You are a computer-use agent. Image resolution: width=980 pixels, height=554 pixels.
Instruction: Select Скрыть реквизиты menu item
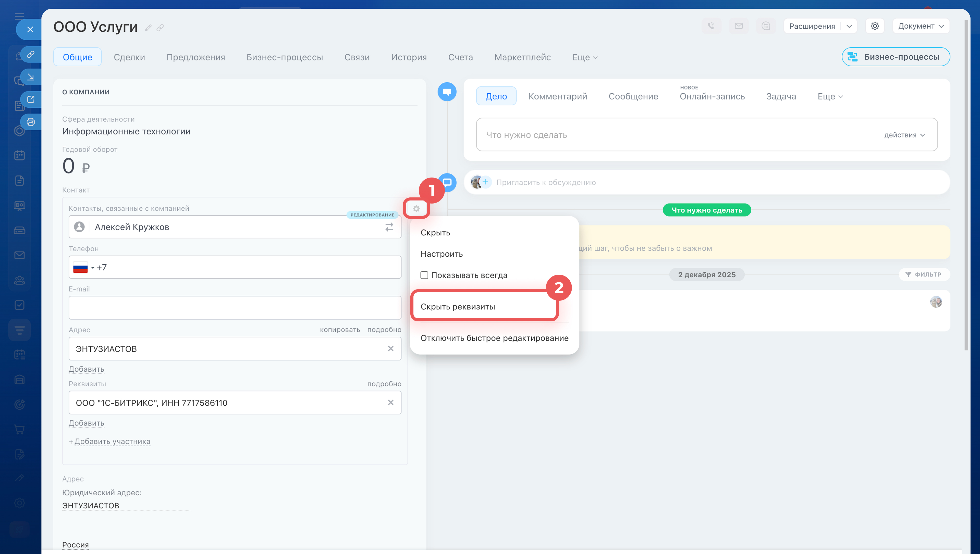pos(457,307)
